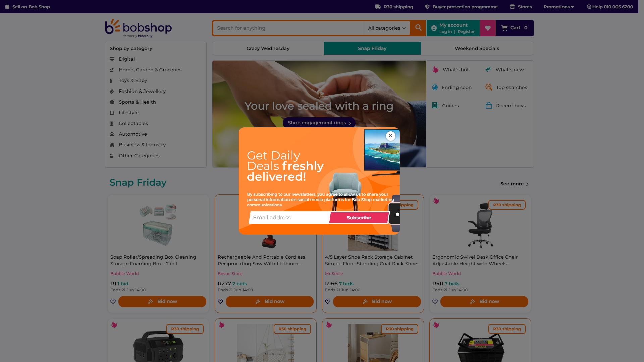Toggle wishlist heart on Shoe Rack item
The height and width of the screenshot is (362, 644).
click(x=328, y=302)
